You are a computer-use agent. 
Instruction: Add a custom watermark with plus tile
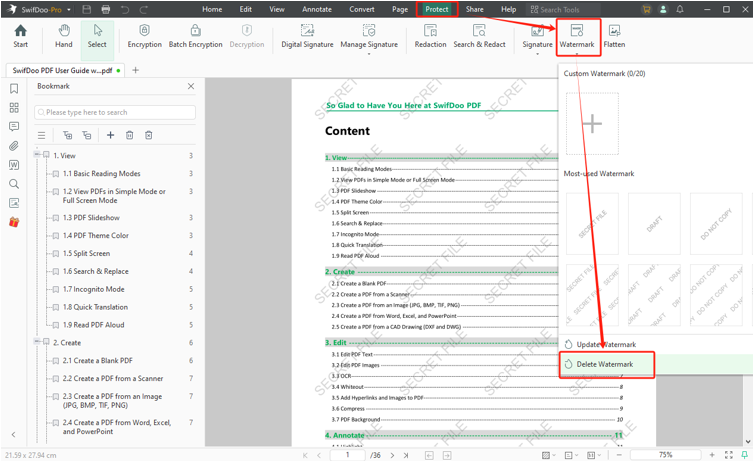click(x=592, y=123)
